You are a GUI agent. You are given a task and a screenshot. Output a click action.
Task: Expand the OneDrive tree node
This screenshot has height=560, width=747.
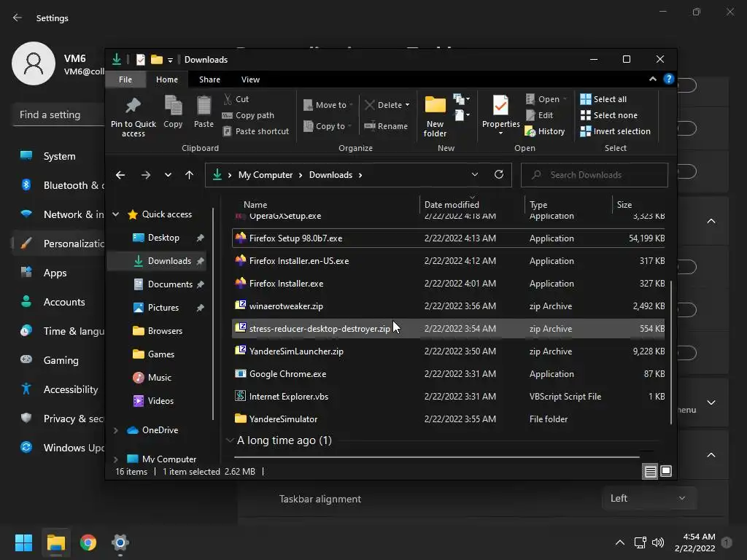[x=115, y=430]
